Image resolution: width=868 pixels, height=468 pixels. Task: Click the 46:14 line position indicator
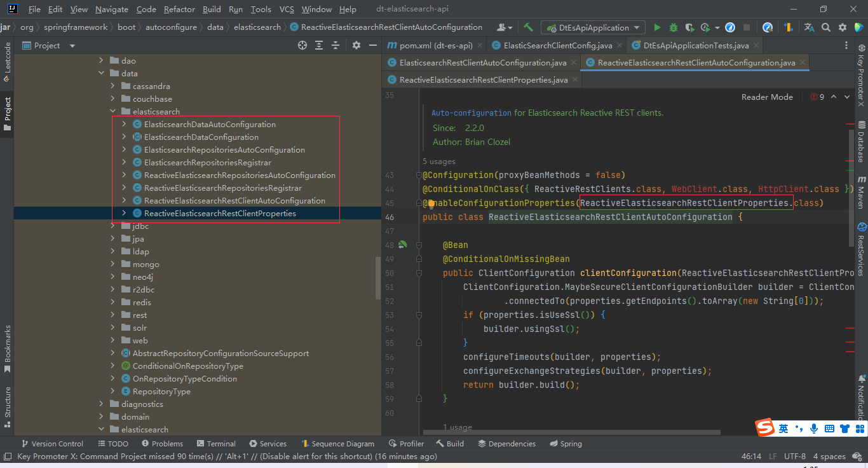click(751, 456)
